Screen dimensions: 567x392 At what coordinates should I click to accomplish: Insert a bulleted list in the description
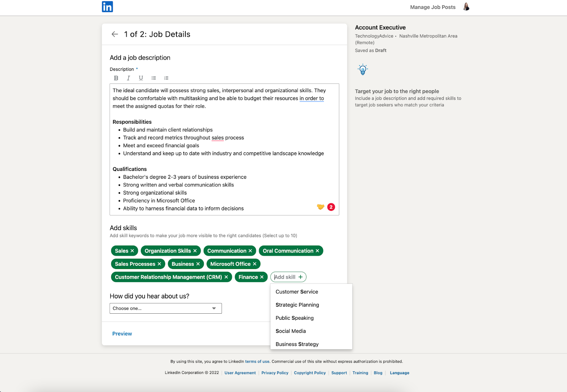tap(153, 78)
